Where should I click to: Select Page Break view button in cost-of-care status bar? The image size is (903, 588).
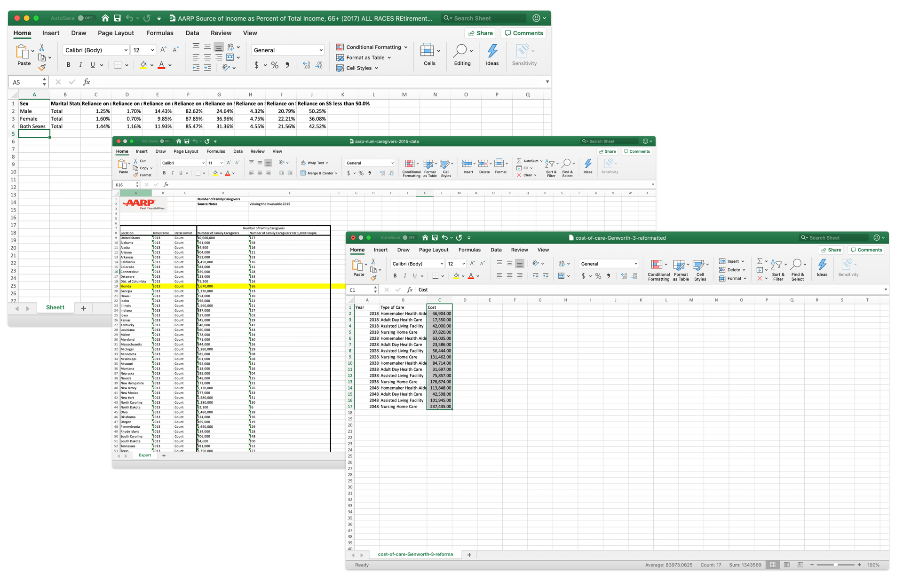click(x=800, y=564)
